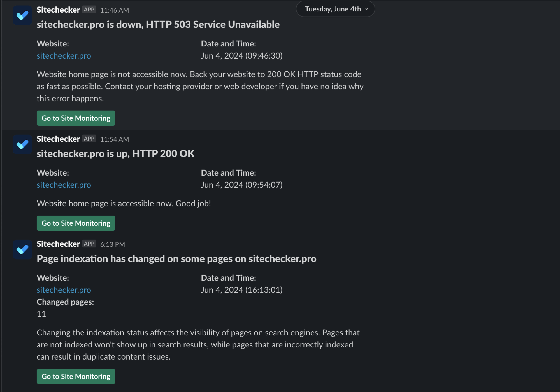
Task: Open sitechecker.pro link in the page indexation alert
Action: click(x=64, y=290)
